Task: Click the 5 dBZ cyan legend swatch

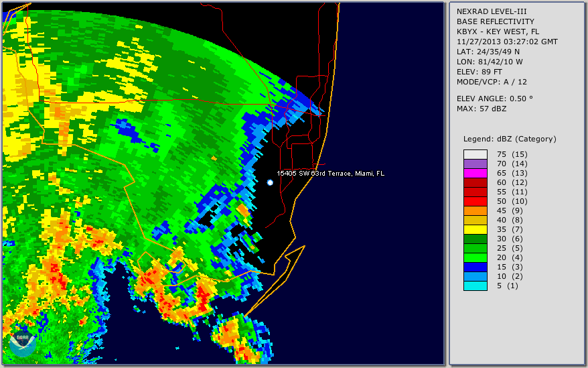Action: click(475, 286)
